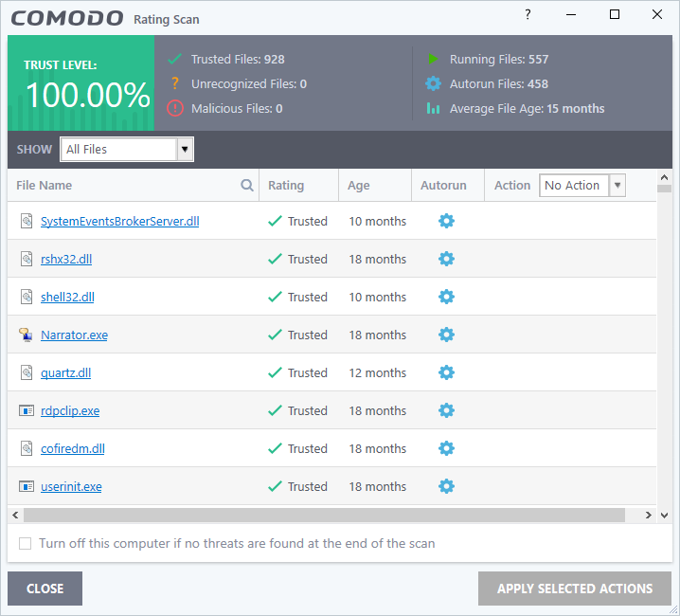Open help with the question mark button
Viewport: 680px width, 616px height.
(528, 15)
